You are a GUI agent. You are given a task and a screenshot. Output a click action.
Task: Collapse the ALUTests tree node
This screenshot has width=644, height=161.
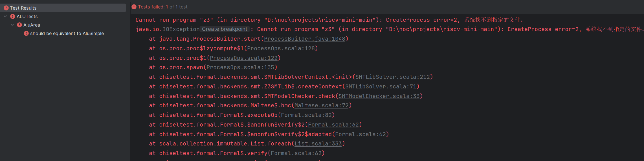[x=5, y=16]
